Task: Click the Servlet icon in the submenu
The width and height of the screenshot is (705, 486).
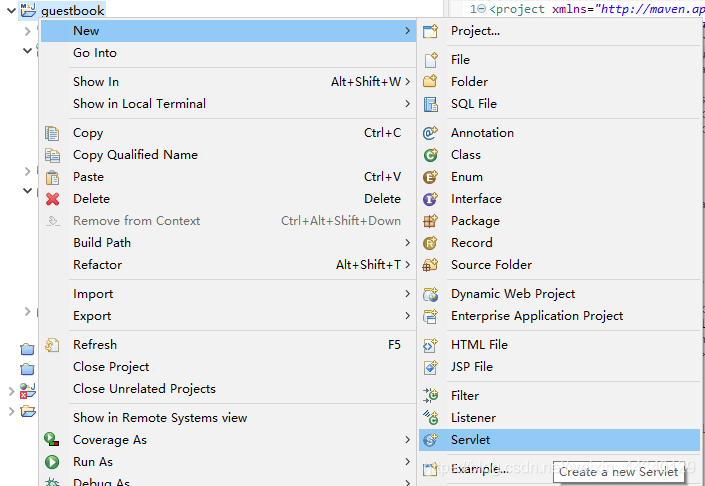Action: pos(431,440)
